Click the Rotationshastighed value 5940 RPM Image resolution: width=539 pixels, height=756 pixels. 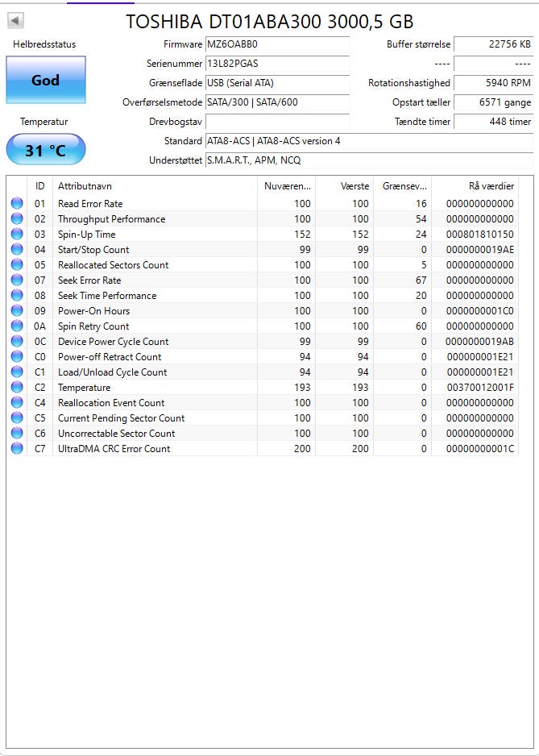coord(494,83)
